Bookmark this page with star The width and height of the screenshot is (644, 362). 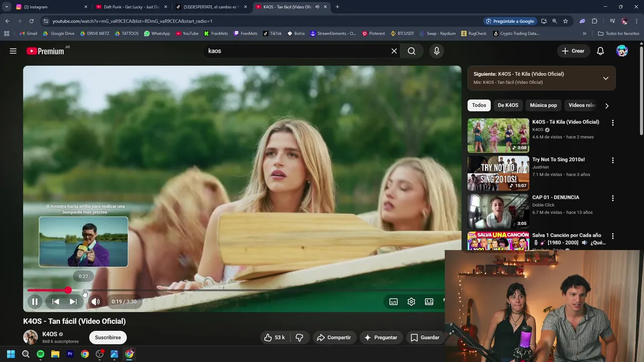pos(566,21)
